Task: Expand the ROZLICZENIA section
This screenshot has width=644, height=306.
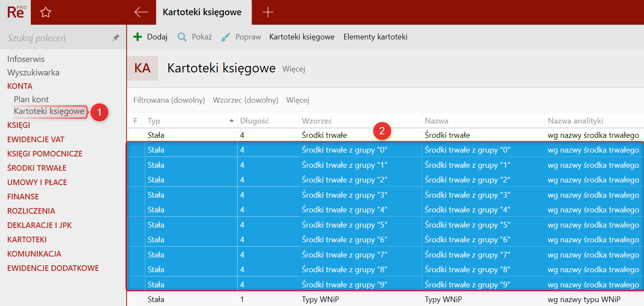Action: point(31,211)
